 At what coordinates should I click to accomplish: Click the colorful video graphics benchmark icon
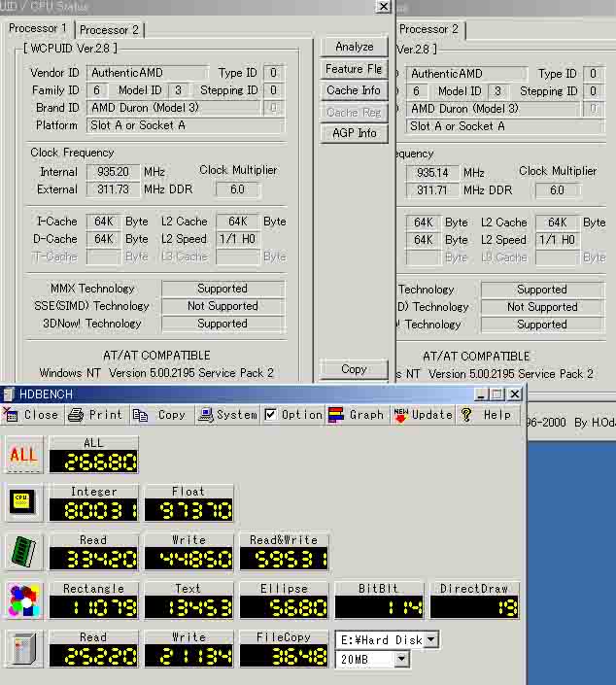click(x=23, y=600)
